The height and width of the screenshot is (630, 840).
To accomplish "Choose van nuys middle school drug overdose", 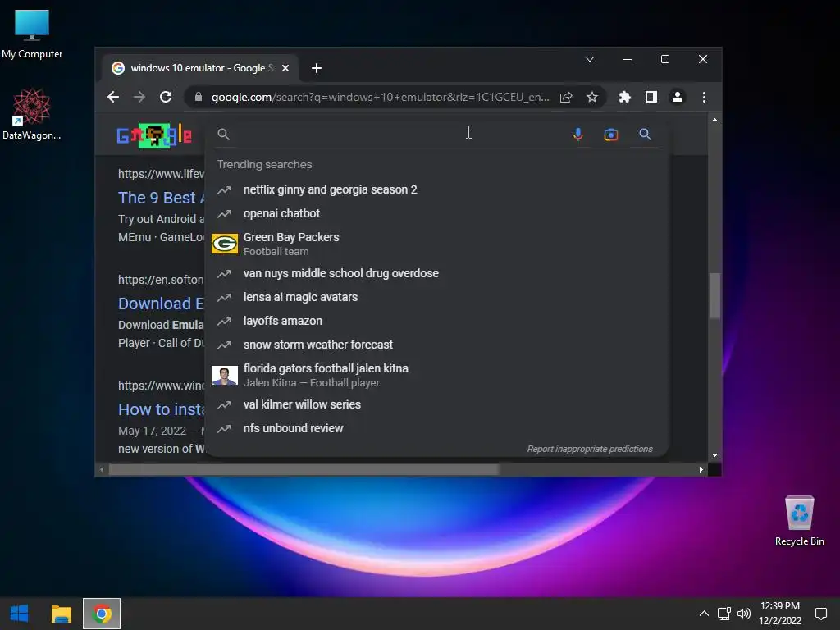I will point(436,273).
